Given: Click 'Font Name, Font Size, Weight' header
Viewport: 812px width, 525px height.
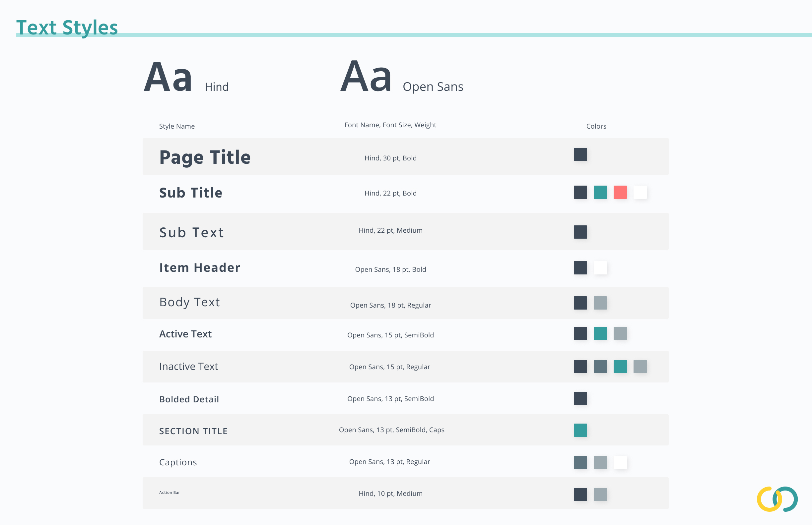Looking at the screenshot, I should [390, 125].
